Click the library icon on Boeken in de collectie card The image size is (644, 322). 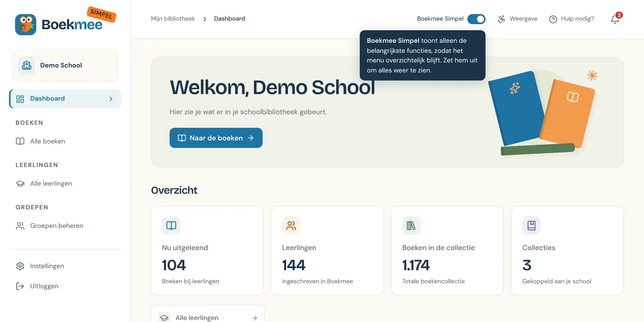click(x=411, y=225)
